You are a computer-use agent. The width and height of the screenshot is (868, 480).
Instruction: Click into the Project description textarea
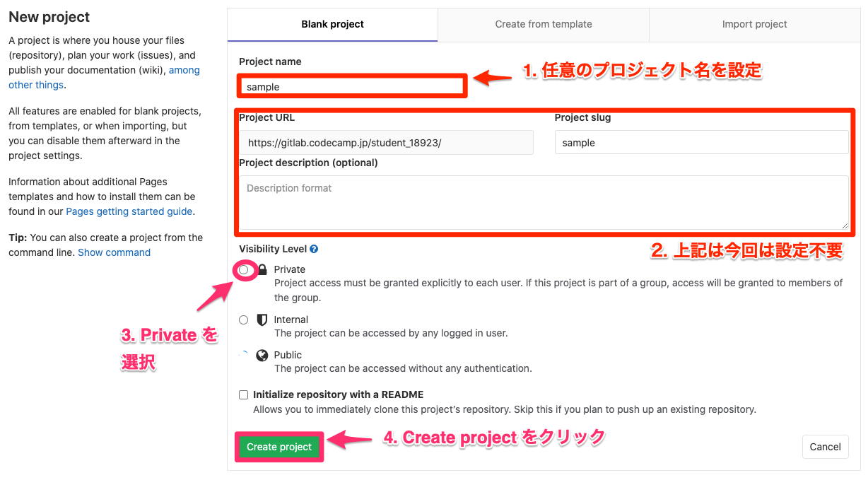[x=543, y=202]
